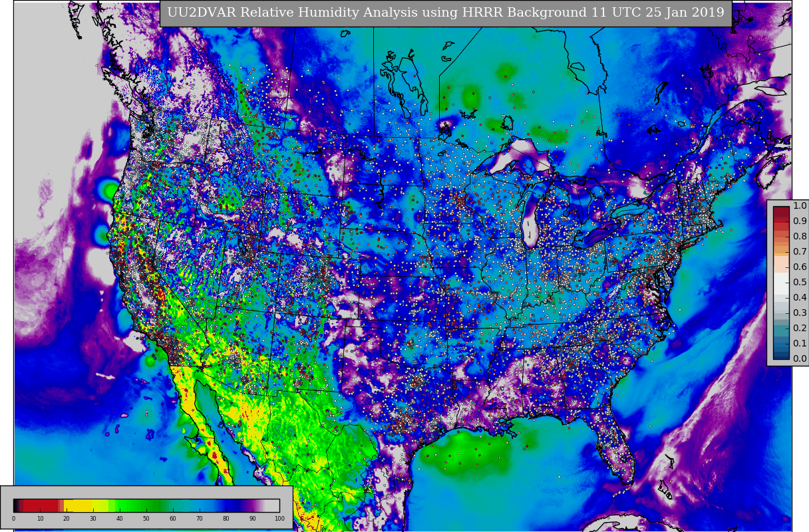Image resolution: width=809 pixels, height=532 pixels.
Task: Click the '100' tick on humidity colorbar
Action: tap(279, 519)
